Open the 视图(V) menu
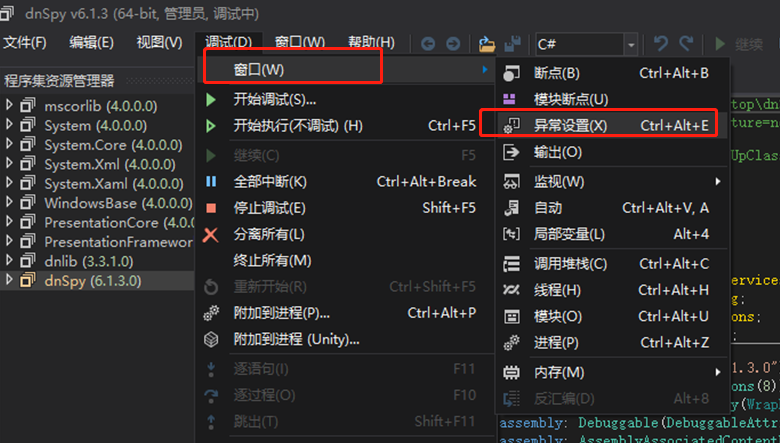The width and height of the screenshot is (780, 443). (x=160, y=43)
